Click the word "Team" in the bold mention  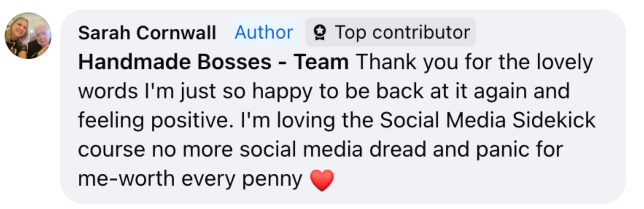click(321, 62)
